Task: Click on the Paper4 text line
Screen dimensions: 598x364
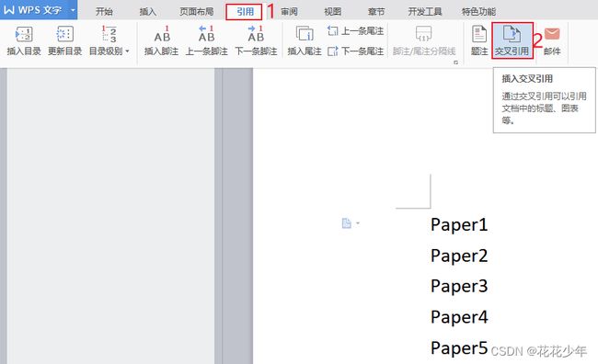Action: tap(459, 317)
